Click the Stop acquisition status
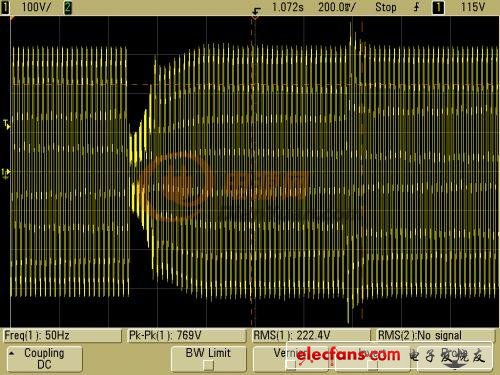The height and width of the screenshot is (375, 500). coord(386,7)
